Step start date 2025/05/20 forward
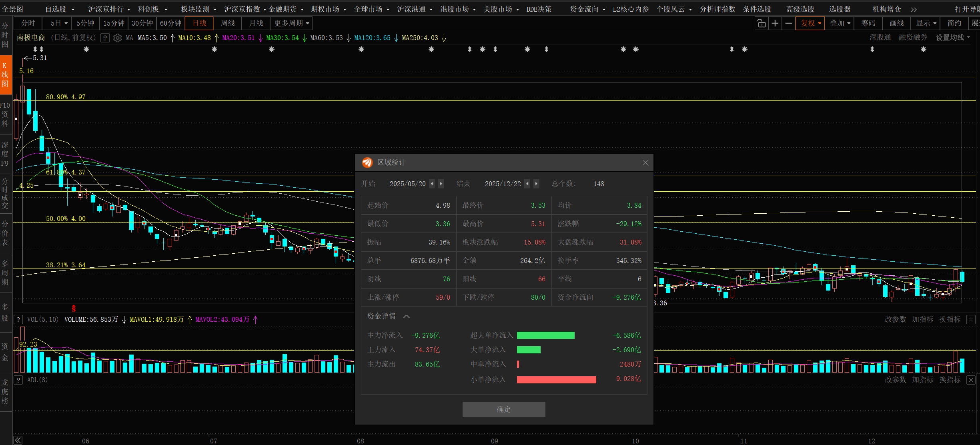980x445 pixels. tap(441, 184)
